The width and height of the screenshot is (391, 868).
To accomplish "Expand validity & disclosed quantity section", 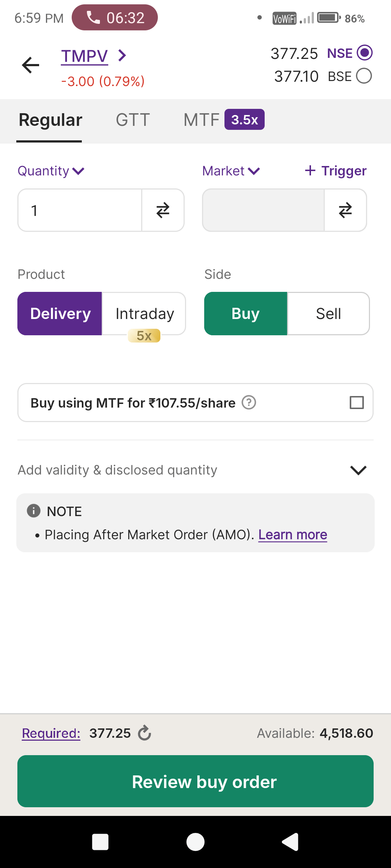I will [x=358, y=470].
